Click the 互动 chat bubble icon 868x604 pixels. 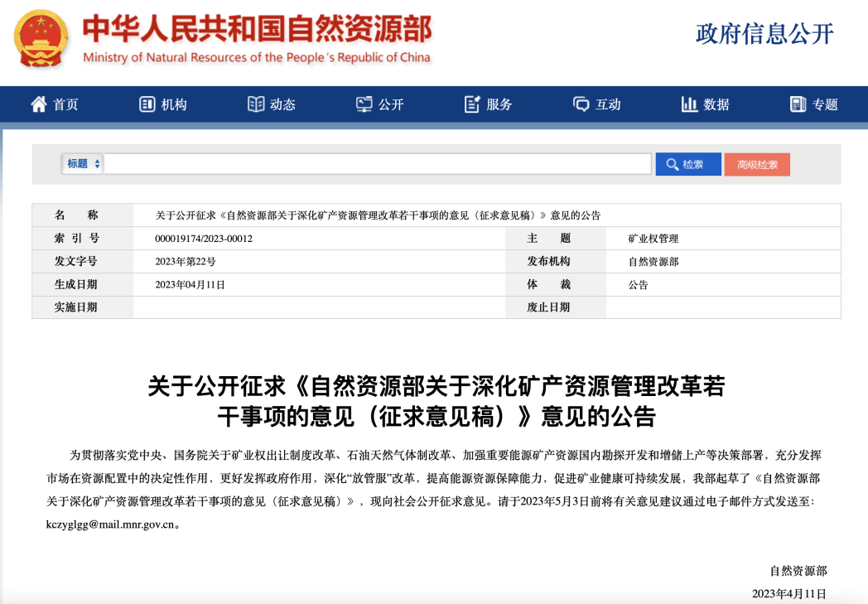(581, 104)
